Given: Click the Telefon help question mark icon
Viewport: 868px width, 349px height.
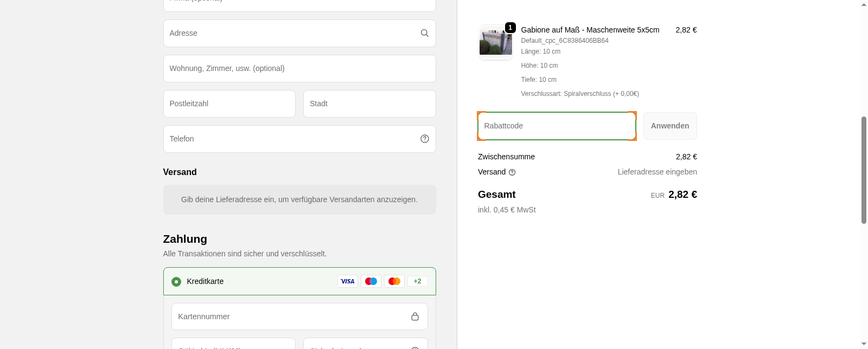Looking at the screenshot, I should click(424, 139).
